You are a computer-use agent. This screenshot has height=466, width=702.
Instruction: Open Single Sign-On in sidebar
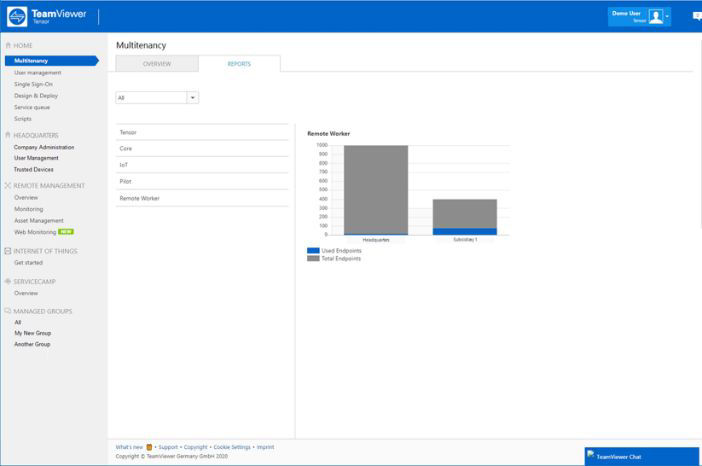pos(33,84)
